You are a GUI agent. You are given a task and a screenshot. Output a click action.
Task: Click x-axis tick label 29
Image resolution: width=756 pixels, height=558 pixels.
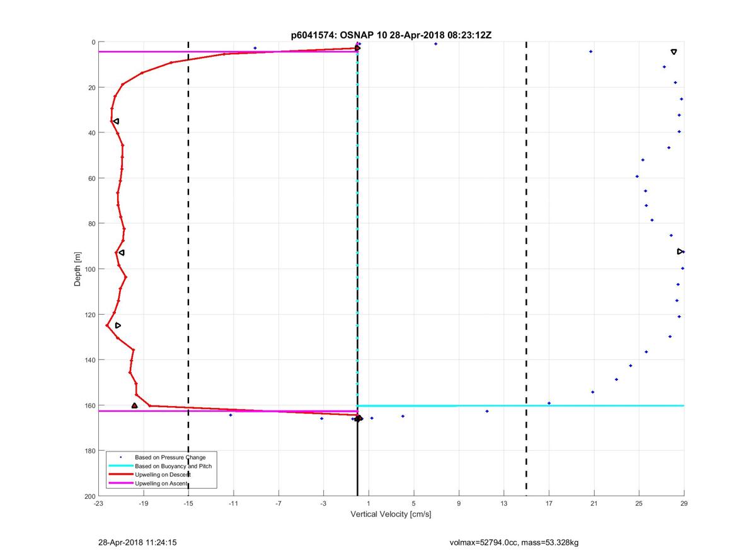pos(684,504)
